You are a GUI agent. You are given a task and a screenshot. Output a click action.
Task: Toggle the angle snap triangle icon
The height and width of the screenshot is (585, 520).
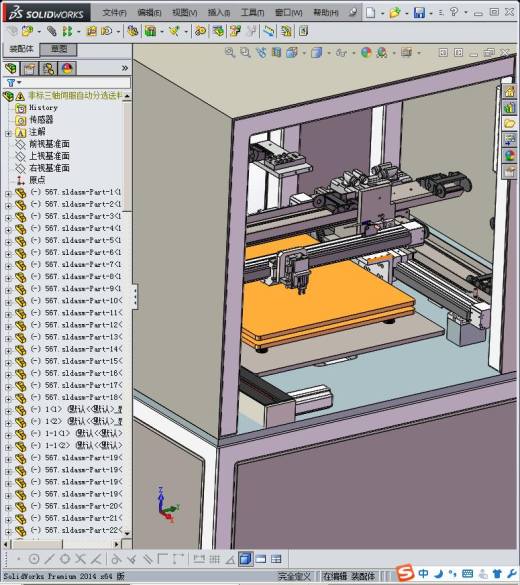pyautogui.click(x=230, y=559)
